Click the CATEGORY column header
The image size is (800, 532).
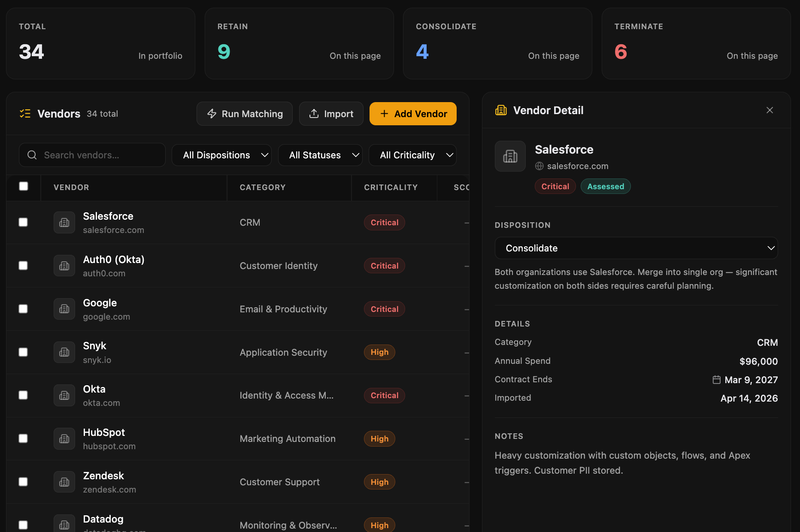[263, 187]
